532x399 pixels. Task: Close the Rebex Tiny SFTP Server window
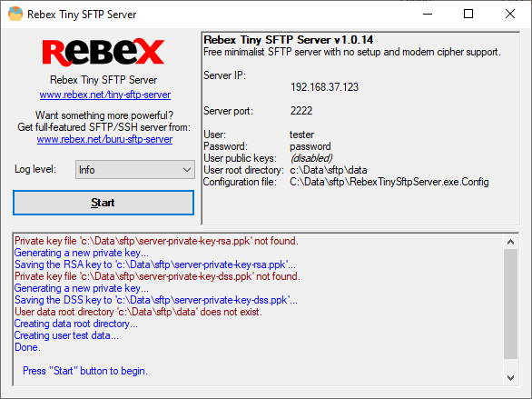point(510,14)
